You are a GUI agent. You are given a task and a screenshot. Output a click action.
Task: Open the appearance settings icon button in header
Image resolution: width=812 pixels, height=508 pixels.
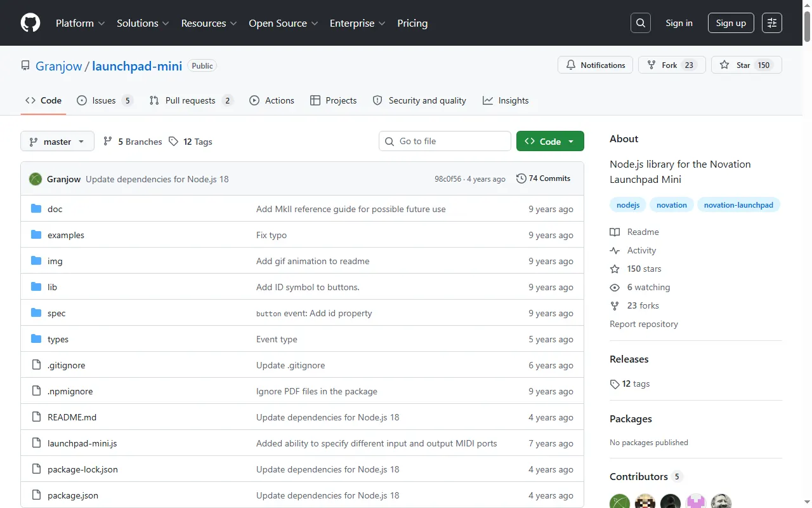(x=772, y=23)
